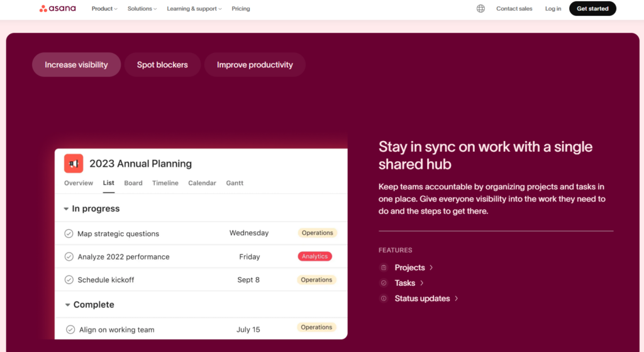Click Operations tag on Align on working team

pos(316,327)
